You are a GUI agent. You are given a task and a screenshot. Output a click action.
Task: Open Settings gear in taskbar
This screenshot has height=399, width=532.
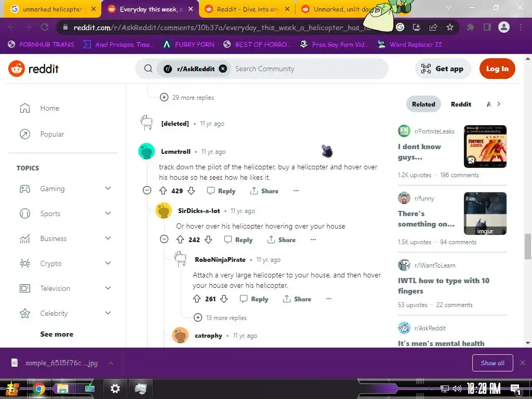115,389
